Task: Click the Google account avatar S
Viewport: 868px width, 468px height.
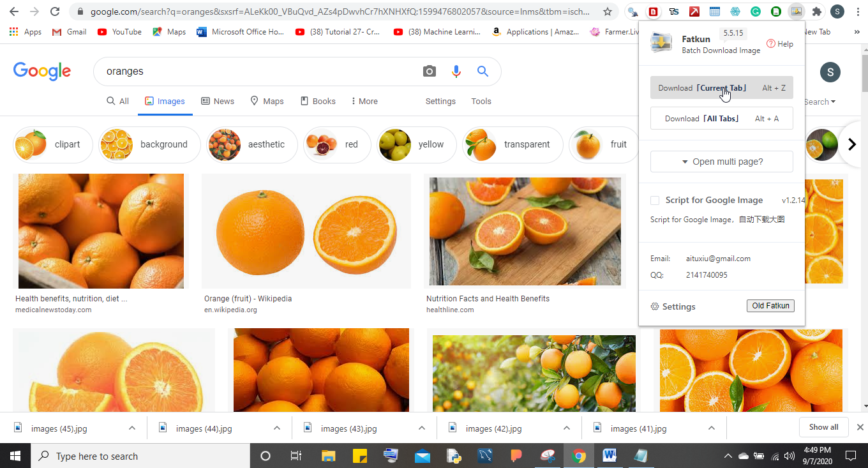Action: (x=830, y=72)
